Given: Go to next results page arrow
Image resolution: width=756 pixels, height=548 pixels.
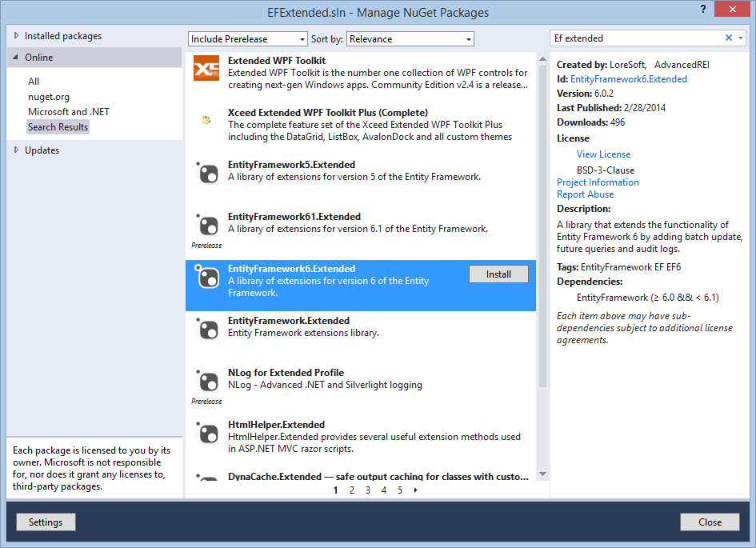Looking at the screenshot, I should [416, 490].
